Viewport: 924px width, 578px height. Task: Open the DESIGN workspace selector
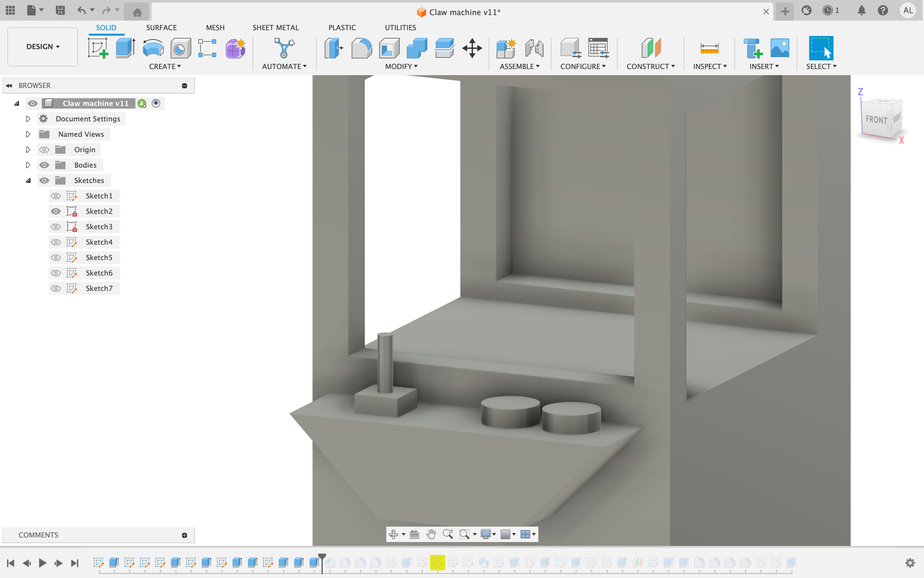[x=42, y=47]
